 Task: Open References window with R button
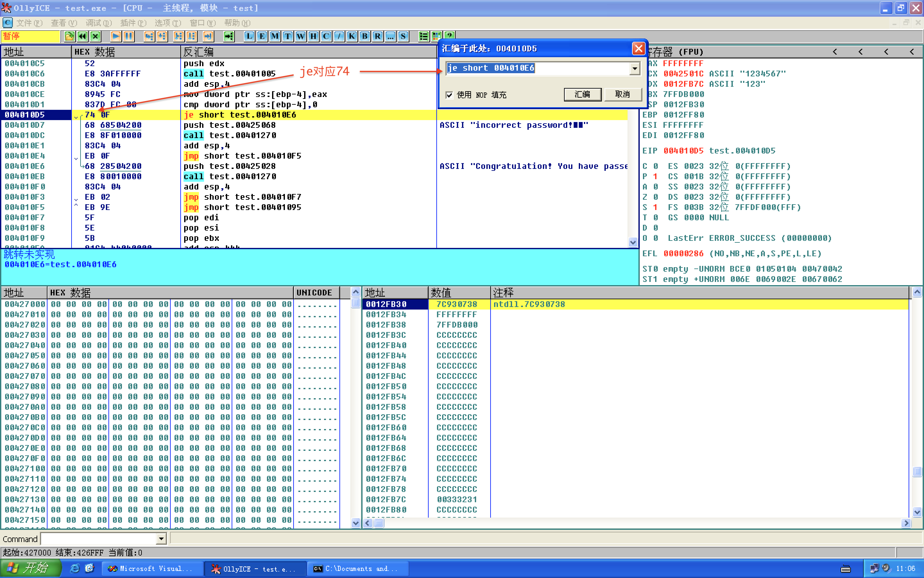pyautogui.click(x=378, y=36)
